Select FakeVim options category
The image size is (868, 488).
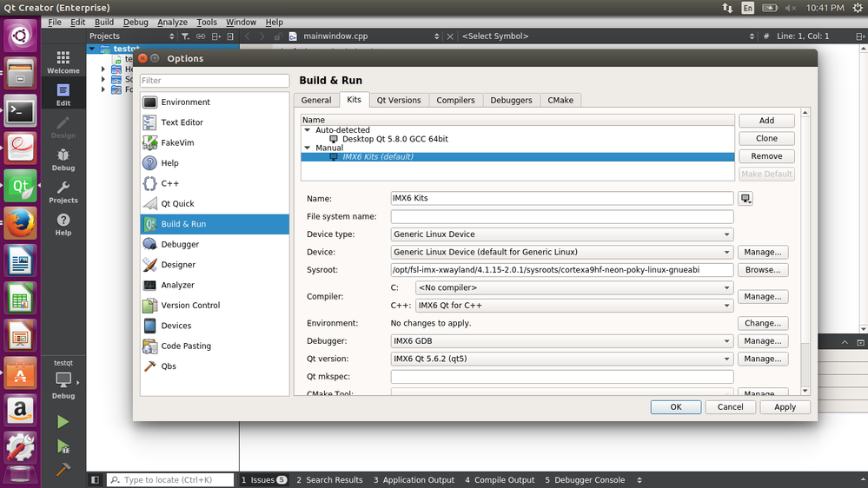click(215, 142)
